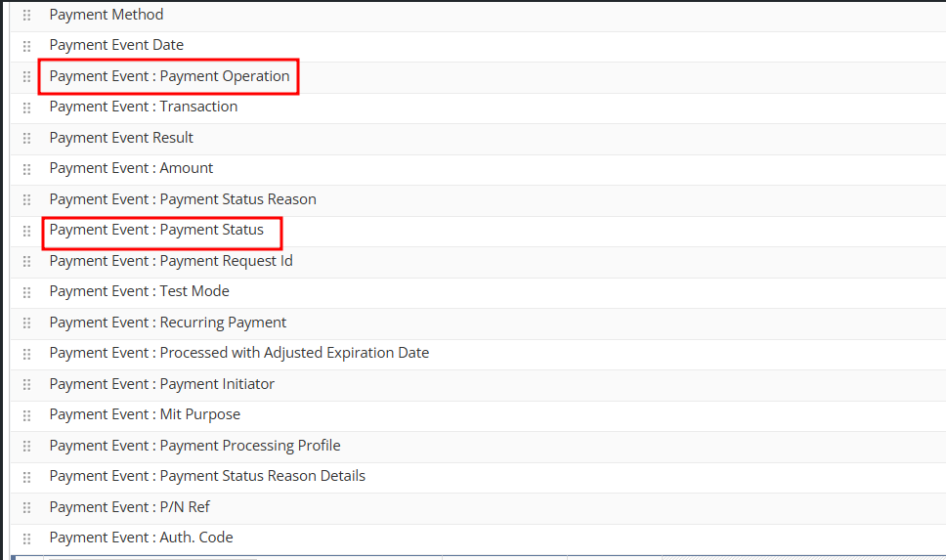Viewport: 946px width, 560px height.
Task: Select Payment Event : Recurring Payment row
Action: (168, 323)
